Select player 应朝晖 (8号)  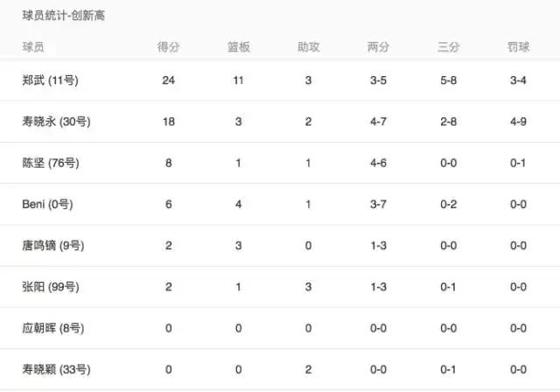tap(52, 328)
